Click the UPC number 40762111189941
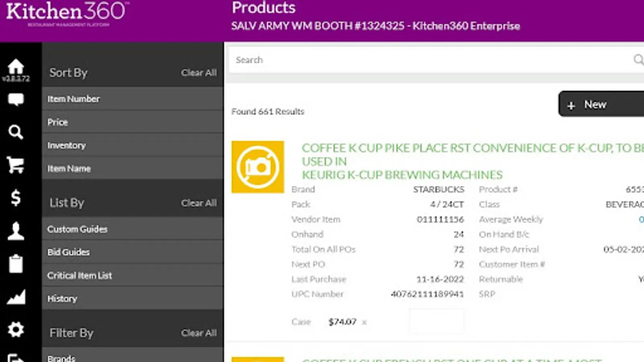This screenshot has width=644, height=362. [x=427, y=294]
